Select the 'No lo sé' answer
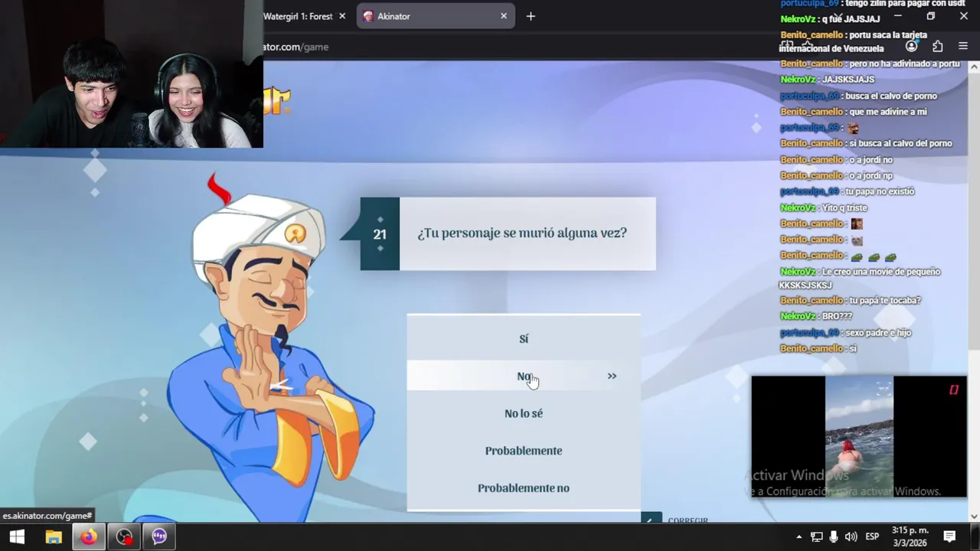Screen dimensions: 980x551 coord(524,413)
